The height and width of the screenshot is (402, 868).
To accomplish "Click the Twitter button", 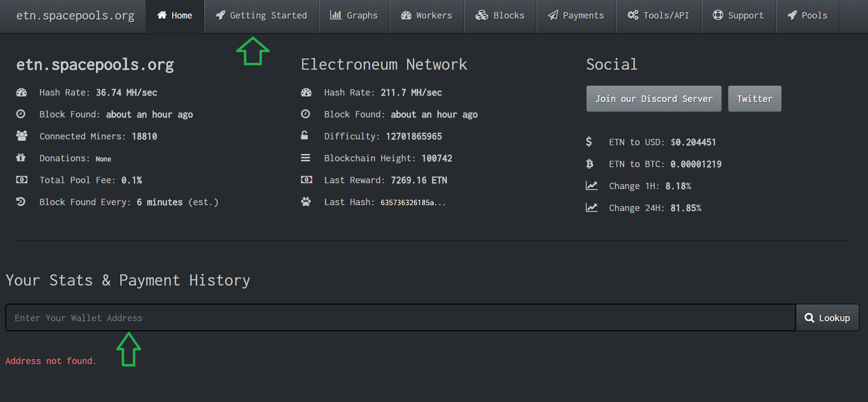I will 754,99.
